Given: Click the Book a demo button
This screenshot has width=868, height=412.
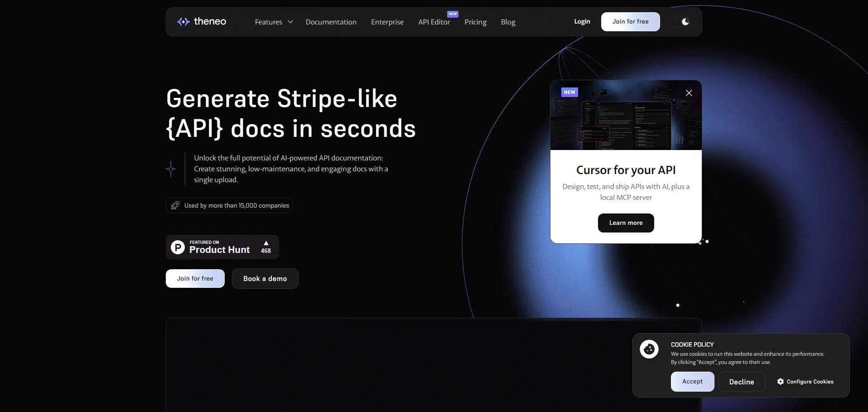Looking at the screenshot, I should [x=265, y=279].
